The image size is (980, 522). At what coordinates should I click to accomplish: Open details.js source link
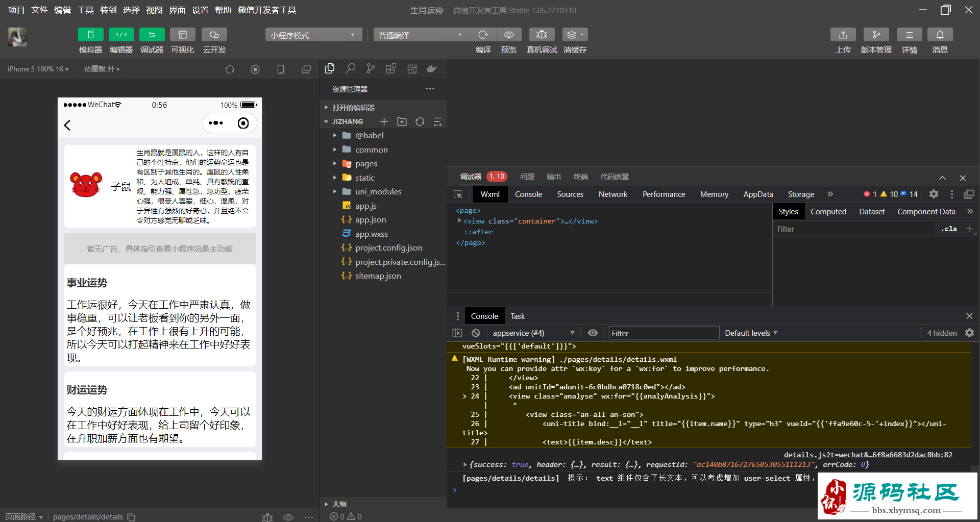click(x=868, y=455)
